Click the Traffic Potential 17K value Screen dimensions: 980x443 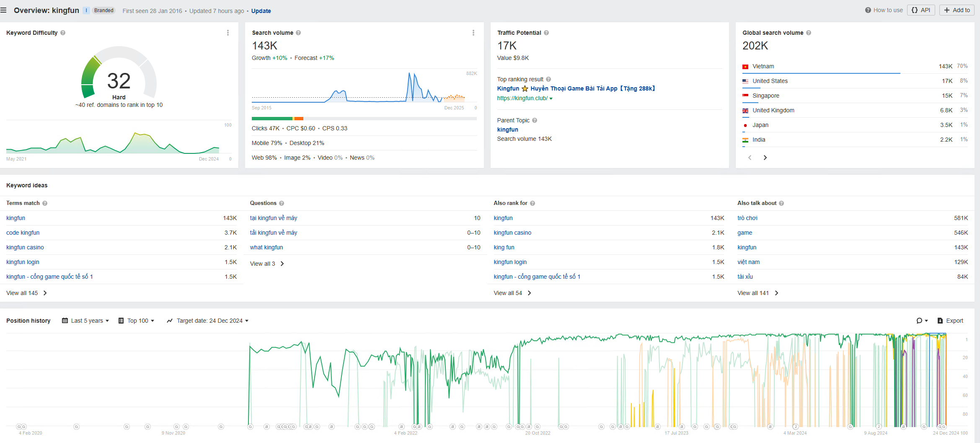click(507, 46)
